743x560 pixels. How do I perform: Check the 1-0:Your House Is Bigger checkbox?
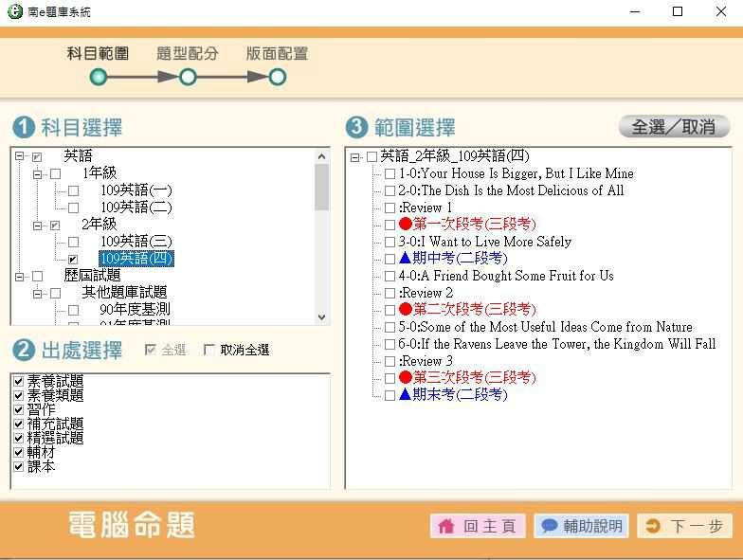[390, 174]
